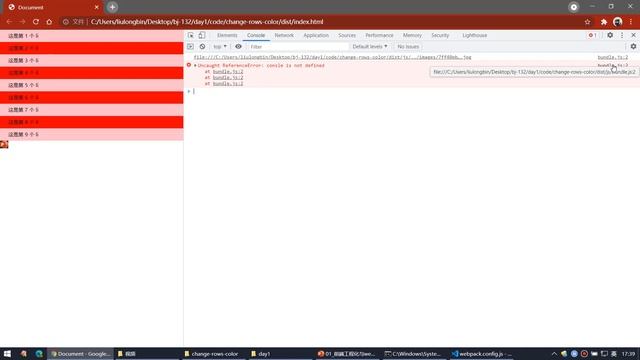Open the Default levels dropdown
Viewport: 640px width, 360px height.
370,47
